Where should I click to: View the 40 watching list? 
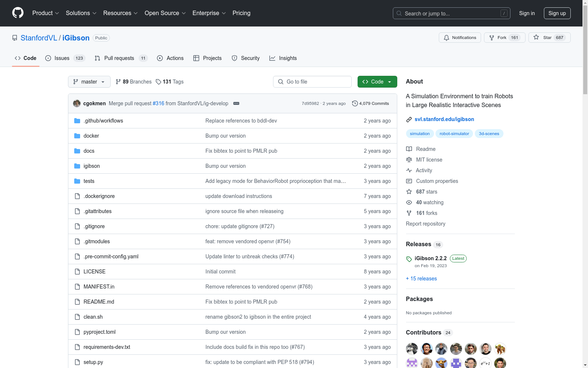(x=425, y=202)
